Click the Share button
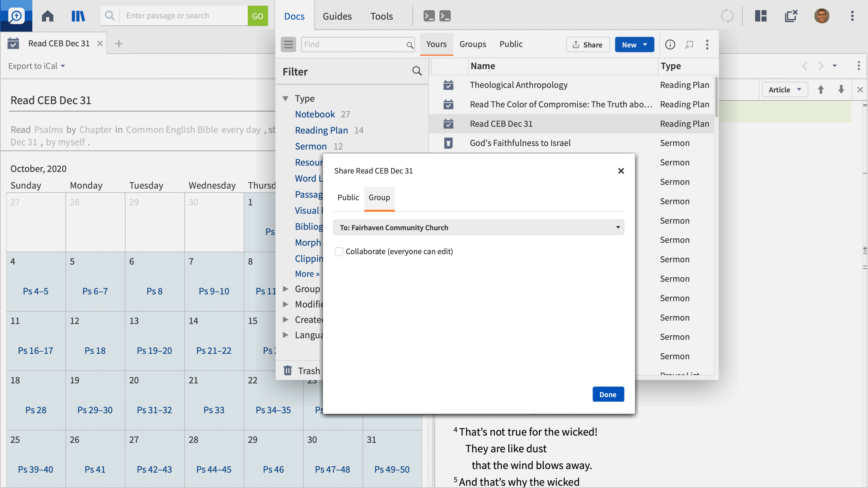Screen dimensions: 868x488 point(588,45)
